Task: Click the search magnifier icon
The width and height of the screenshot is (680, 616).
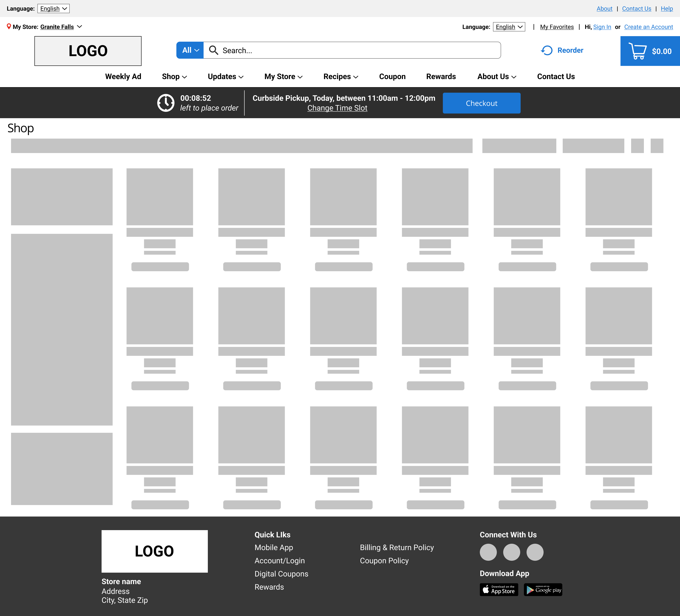Action: click(x=214, y=50)
